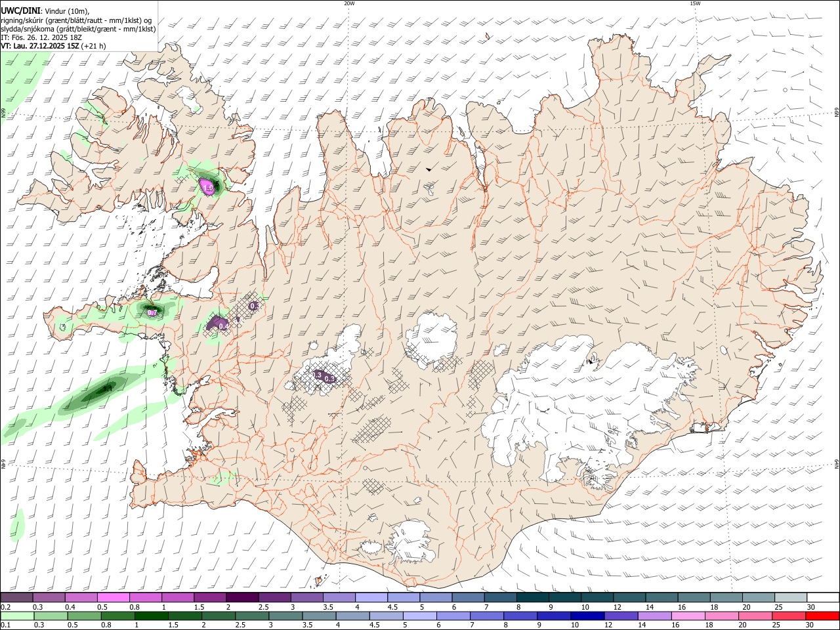Click the '2.5' label under the upper legend row
Image resolution: width=840 pixels, height=630 pixels.
coord(263,607)
